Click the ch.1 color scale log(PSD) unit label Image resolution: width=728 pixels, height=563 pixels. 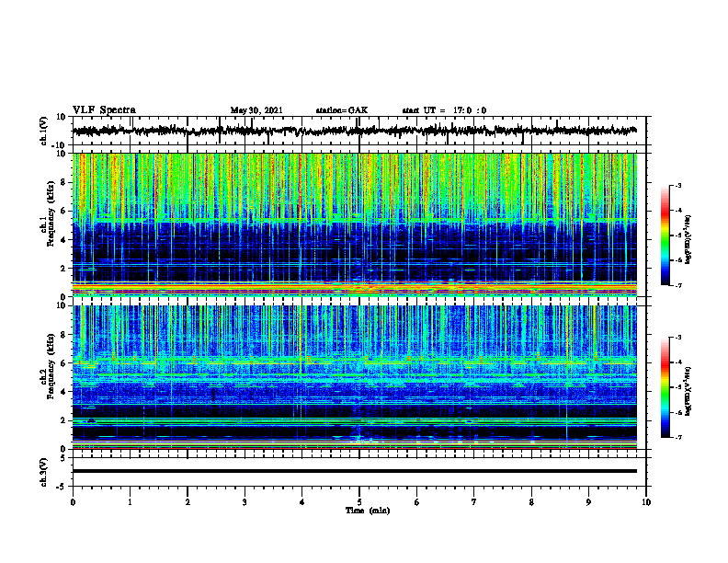point(688,240)
